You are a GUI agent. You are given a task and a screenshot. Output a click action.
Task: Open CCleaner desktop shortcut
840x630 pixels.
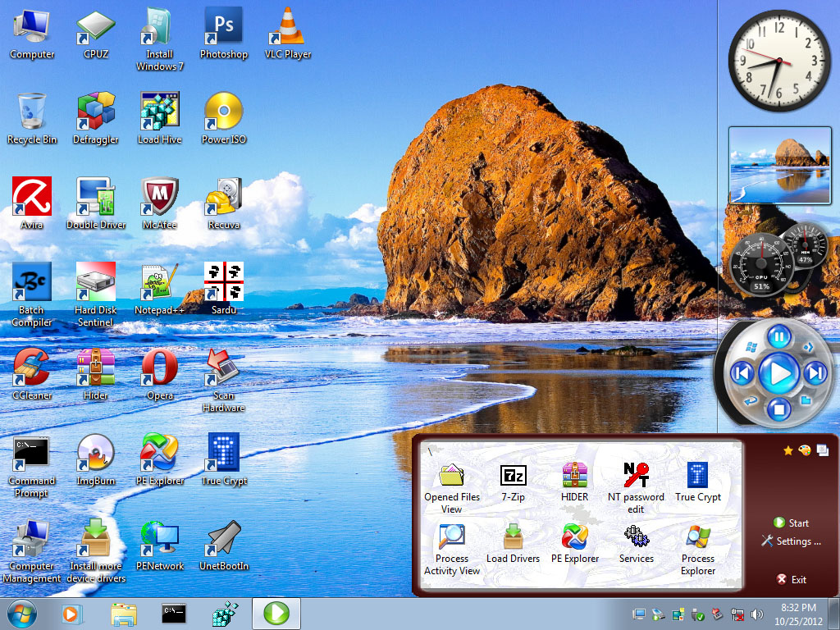32,374
